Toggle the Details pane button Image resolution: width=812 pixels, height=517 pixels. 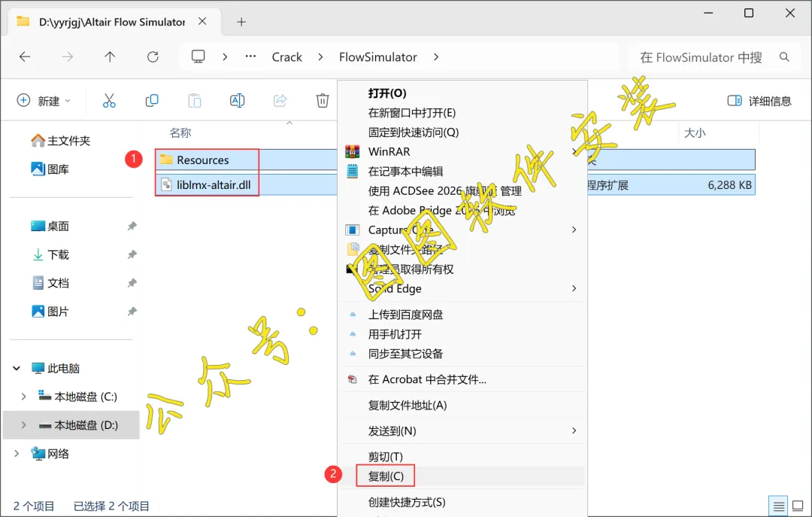[x=759, y=101]
